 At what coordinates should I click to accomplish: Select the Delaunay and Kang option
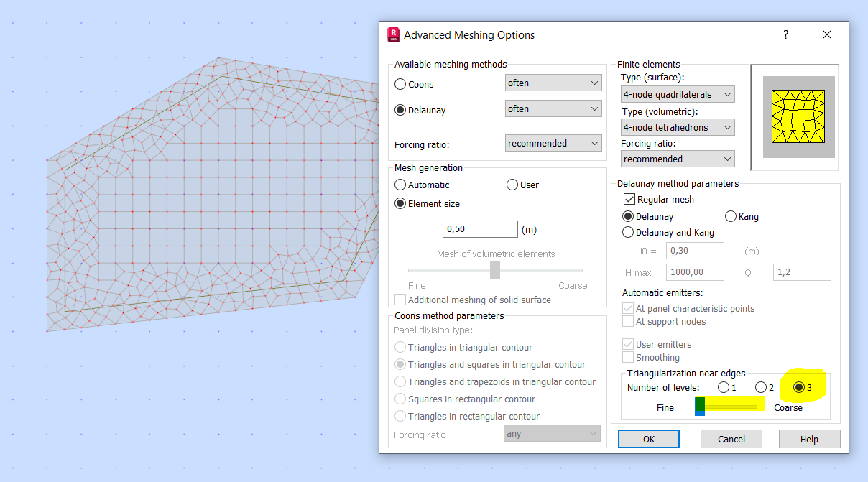click(629, 232)
